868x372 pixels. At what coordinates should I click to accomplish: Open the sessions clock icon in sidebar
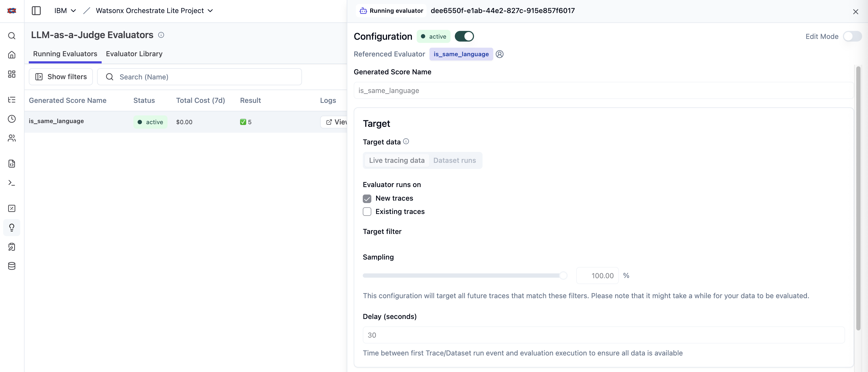[12, 119]
